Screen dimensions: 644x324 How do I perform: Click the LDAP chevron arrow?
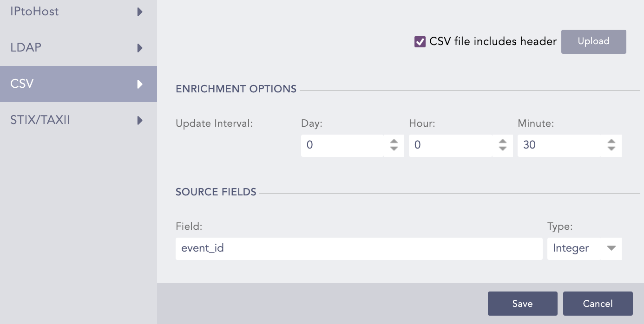tap(140, 47)
